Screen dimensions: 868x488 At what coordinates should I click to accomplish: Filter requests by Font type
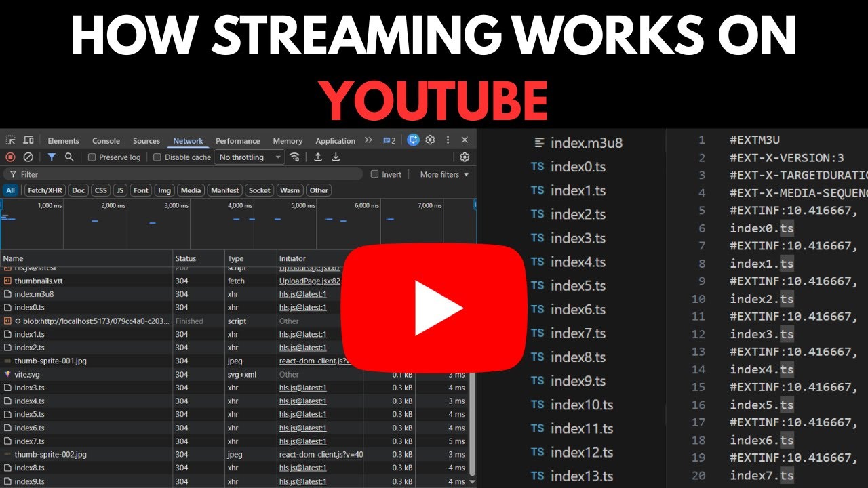(x=141, y=190)
